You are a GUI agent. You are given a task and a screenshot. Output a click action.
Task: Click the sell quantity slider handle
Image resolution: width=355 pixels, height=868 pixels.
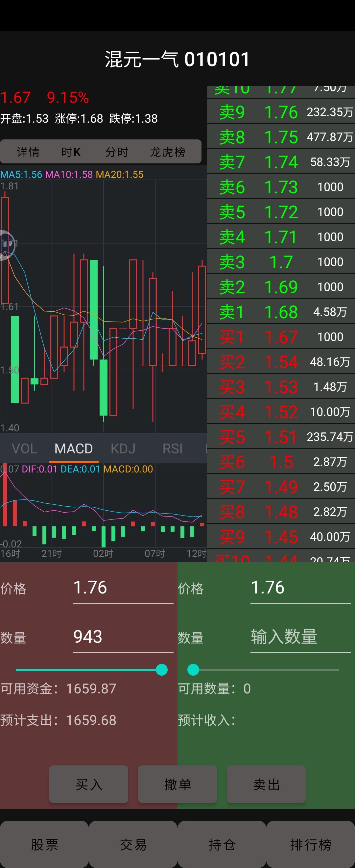click(193, 669)
